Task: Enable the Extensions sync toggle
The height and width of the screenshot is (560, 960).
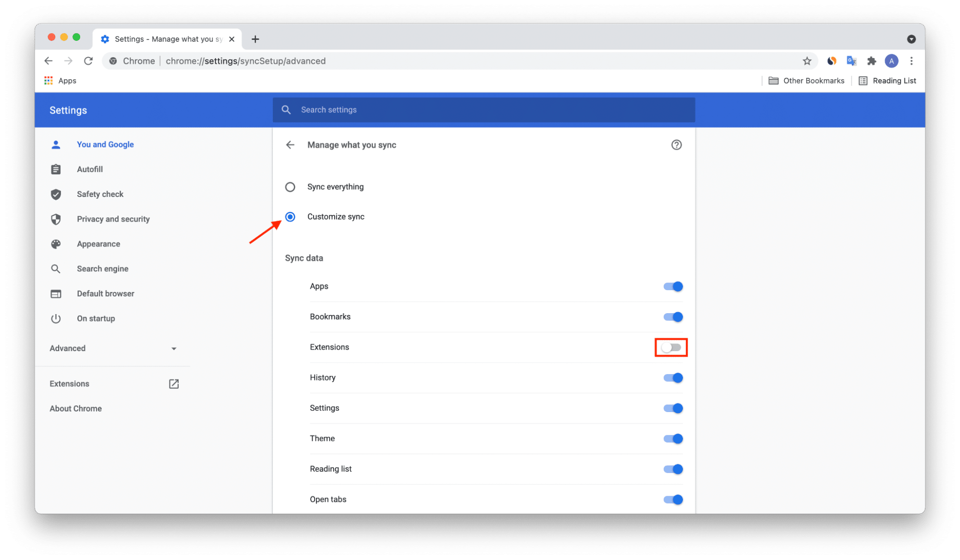Action: click(x=671, y=347)
